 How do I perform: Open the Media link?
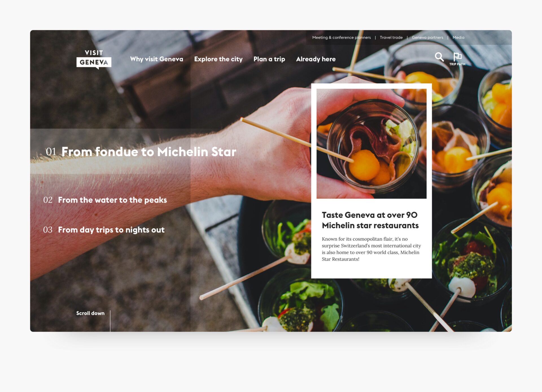(458, 38)
